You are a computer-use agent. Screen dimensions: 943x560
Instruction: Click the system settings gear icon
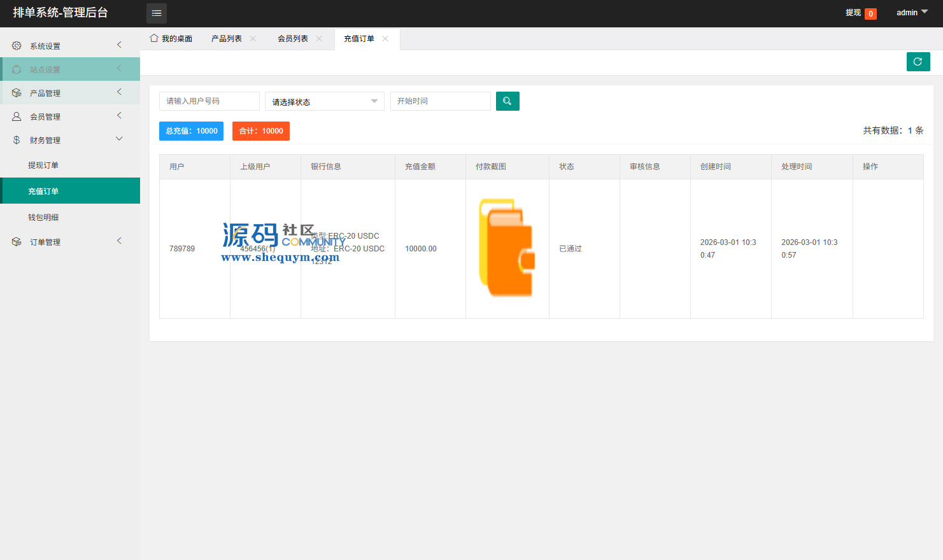point(17,46)
